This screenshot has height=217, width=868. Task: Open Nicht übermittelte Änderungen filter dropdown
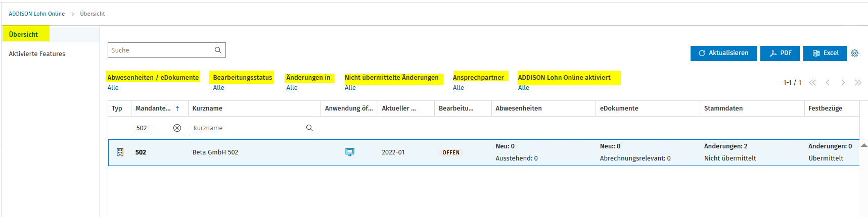point(350,88)
